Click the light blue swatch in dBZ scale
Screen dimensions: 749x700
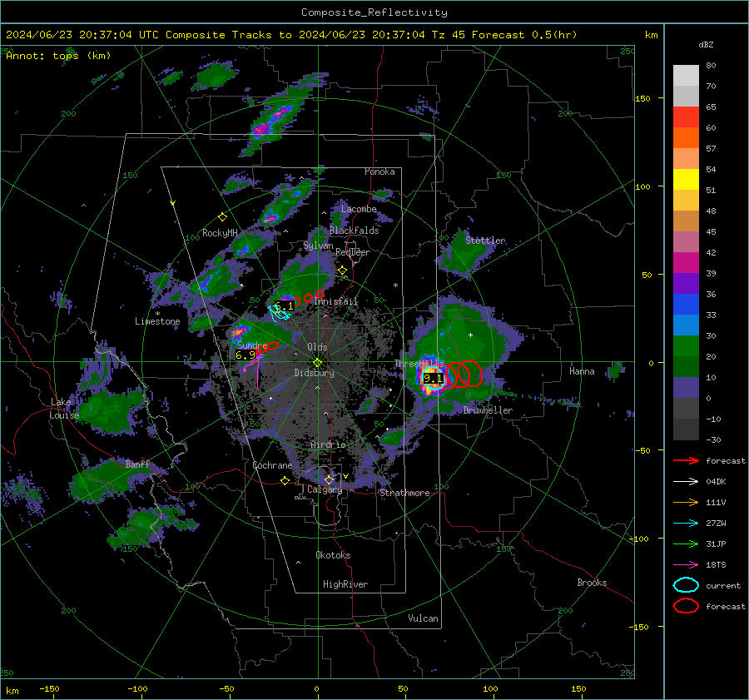[686, 325]
